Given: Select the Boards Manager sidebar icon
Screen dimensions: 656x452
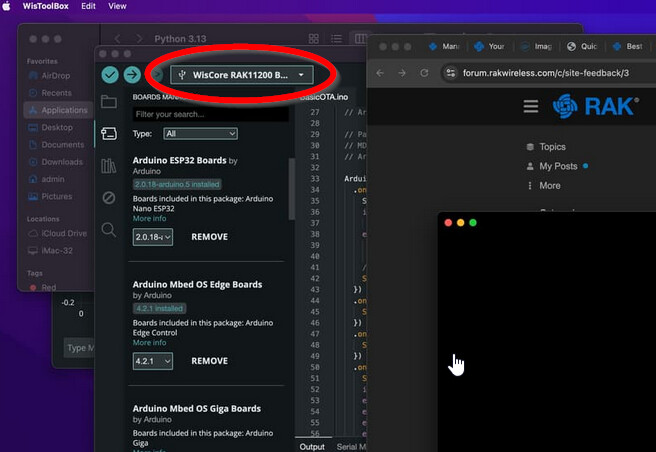Looking at the screenshot, I should click(x=109, y=134).
